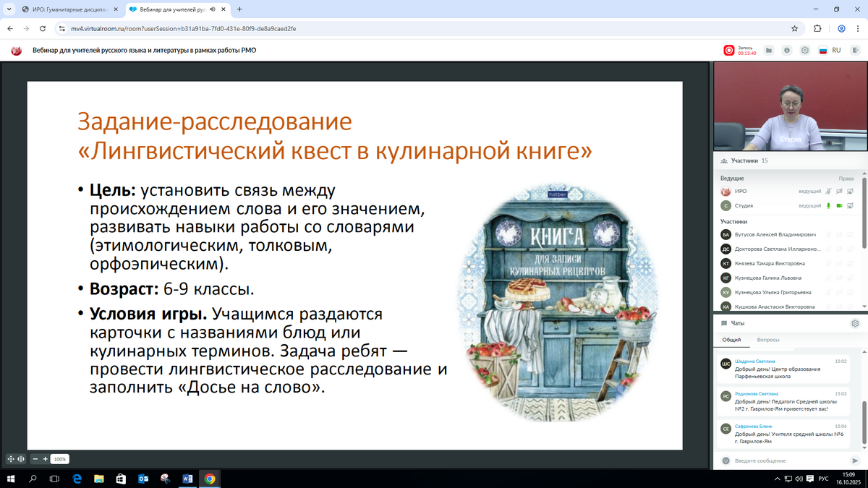Image resolution: width=868 pixels, height=488 pixels.
Task: Click fit-to-width icon below the slide
Action: click(x=20, y=458)
